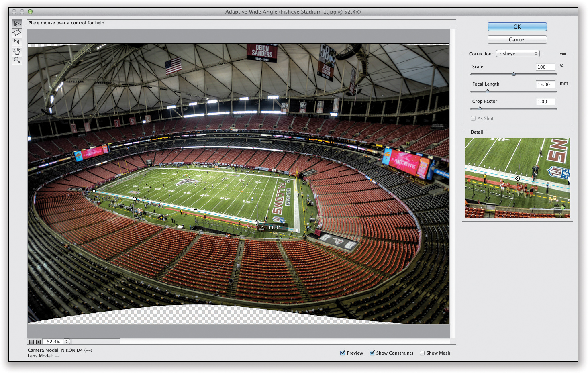Click the Focal Length value field
The width and height of the screenshot is (588, 373).
pyautogui.click(x=545, y=84)
